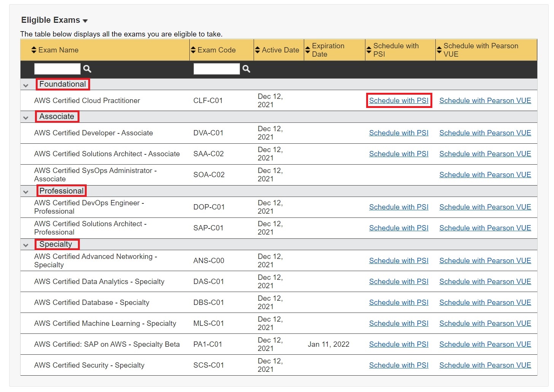
Task: Schedule SysOps Administrator with Pearson VUE
Action: point(485,175)
